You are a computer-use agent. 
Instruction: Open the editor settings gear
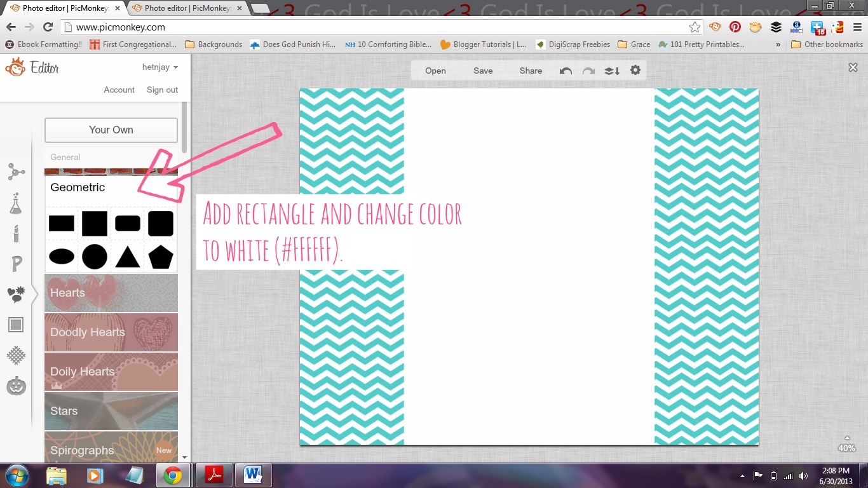click(635, 71)
